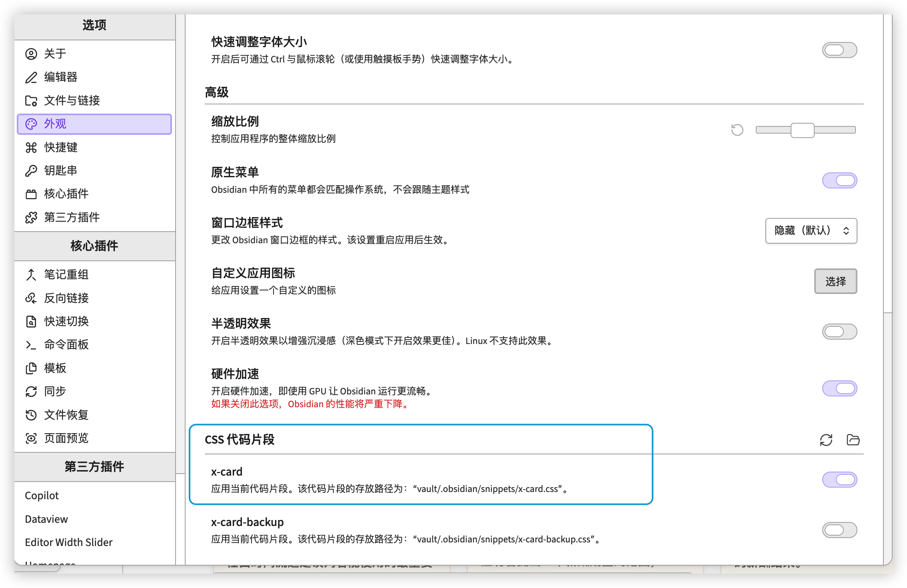Open the 编辑器 settings tab
Screen dimensions: 907x588
point(61,77)
